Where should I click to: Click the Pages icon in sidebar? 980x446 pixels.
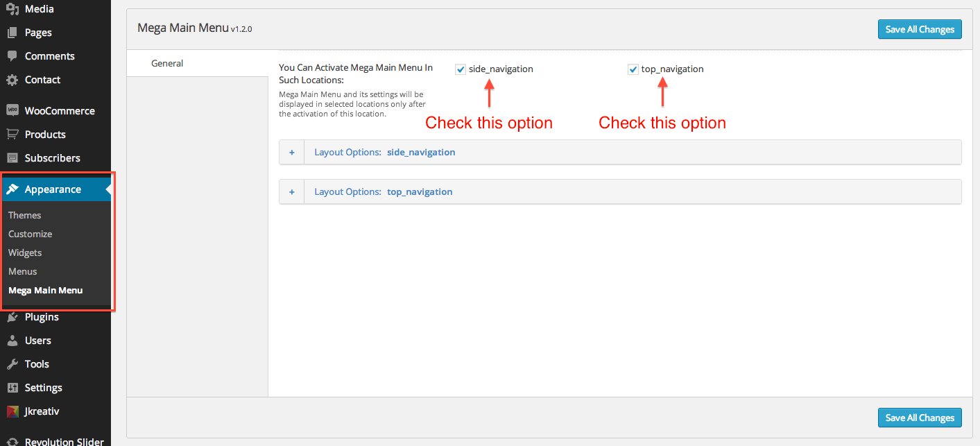12,33
